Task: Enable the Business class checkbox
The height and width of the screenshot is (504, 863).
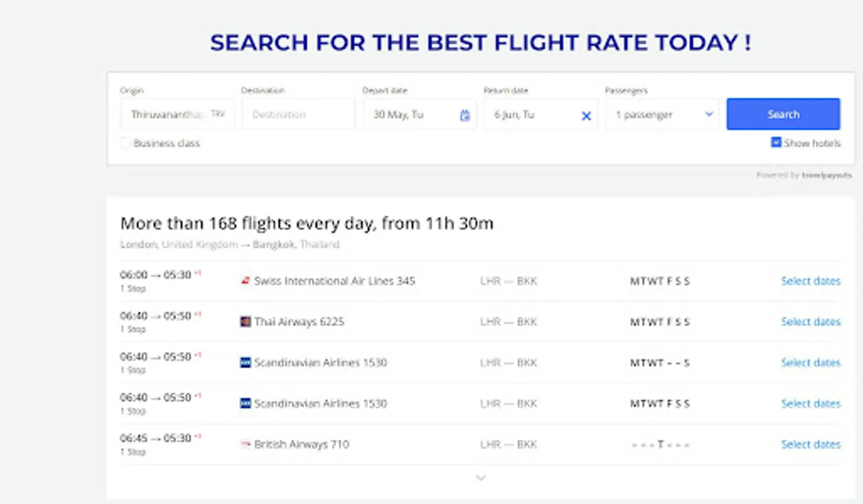Action: [x=126, y=143]
